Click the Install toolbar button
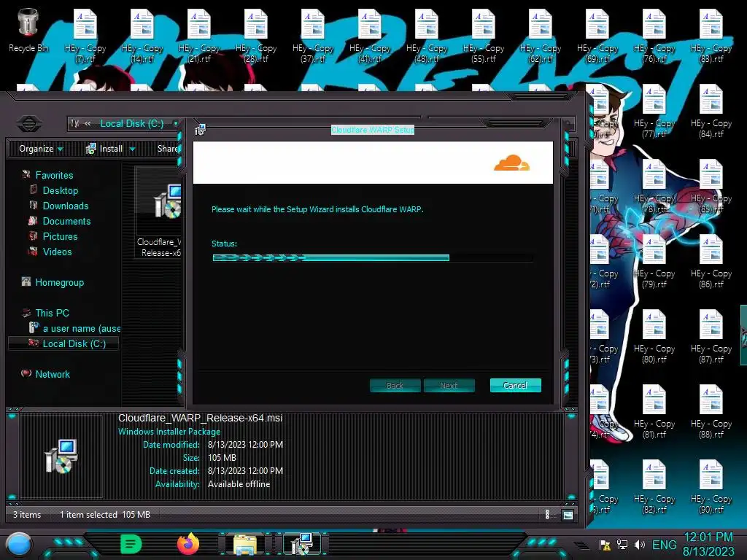Viewport: 747px width, 560px height. (104, 149)
